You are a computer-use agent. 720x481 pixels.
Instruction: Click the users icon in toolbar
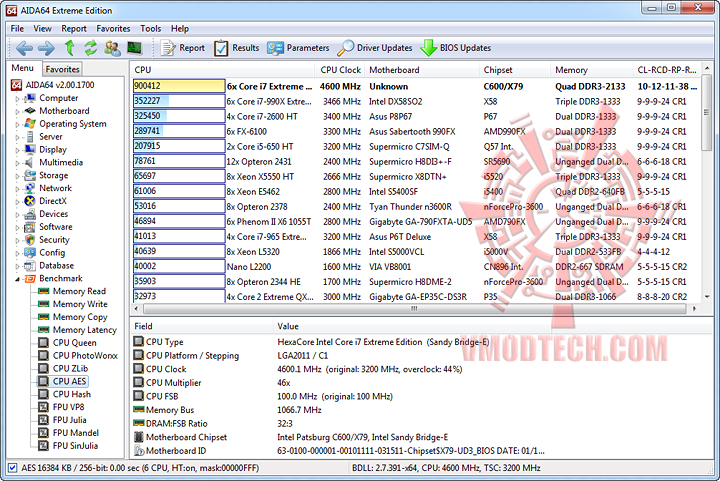pos(112,48)
